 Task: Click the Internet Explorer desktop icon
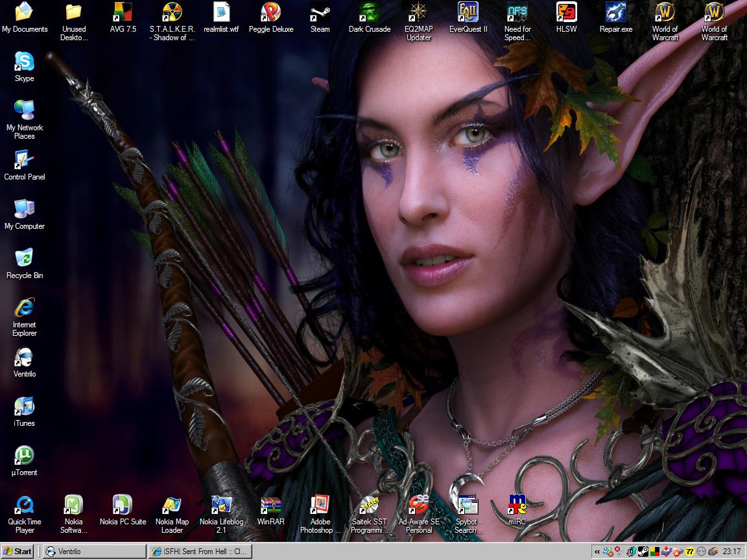point(24,317)
